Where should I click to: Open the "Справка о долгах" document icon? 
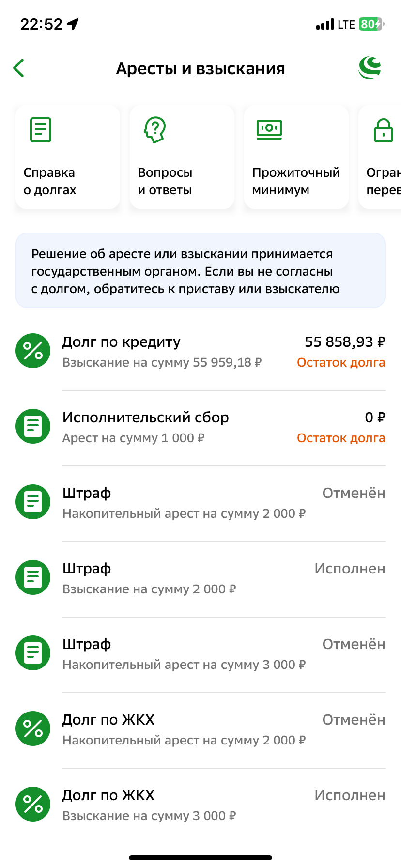pyautogui.click(x=40, y=129)
